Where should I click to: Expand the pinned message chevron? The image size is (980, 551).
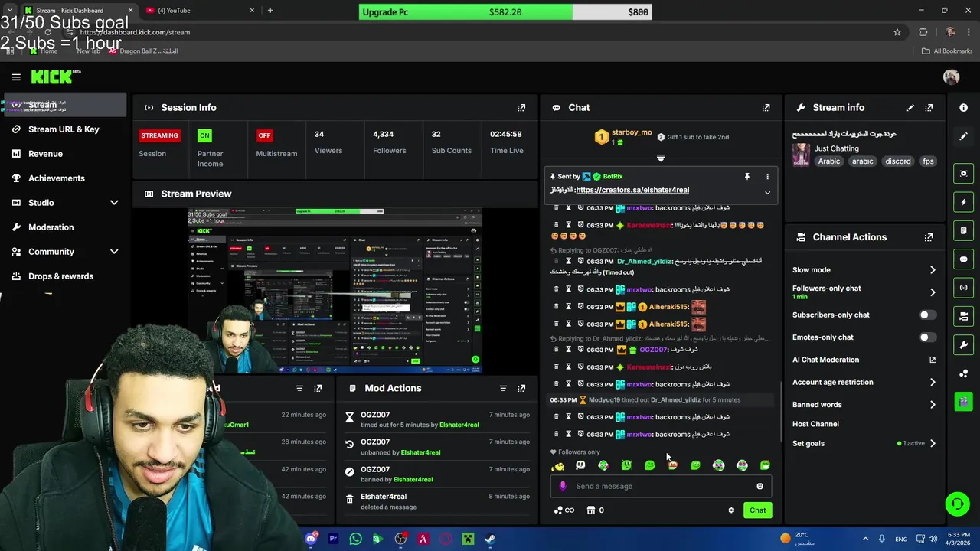[767, 193]
